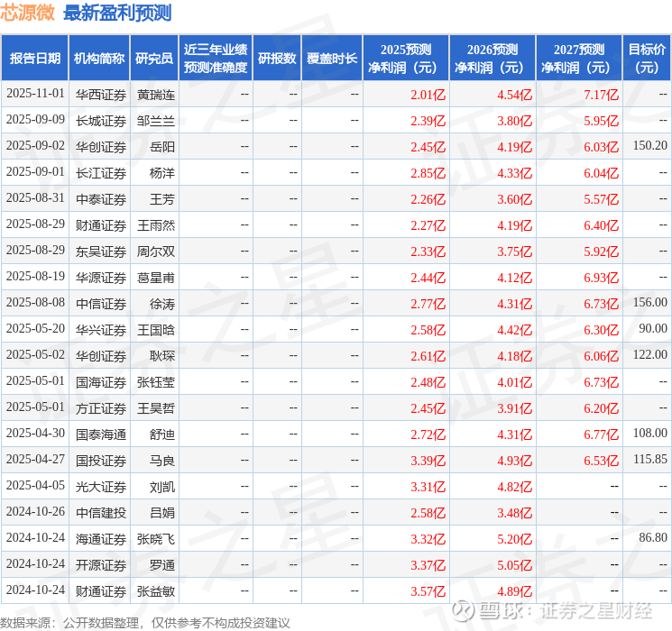Click analyst name 周尔双
Viewport: 672px width, 631px height.
point(155,251)
